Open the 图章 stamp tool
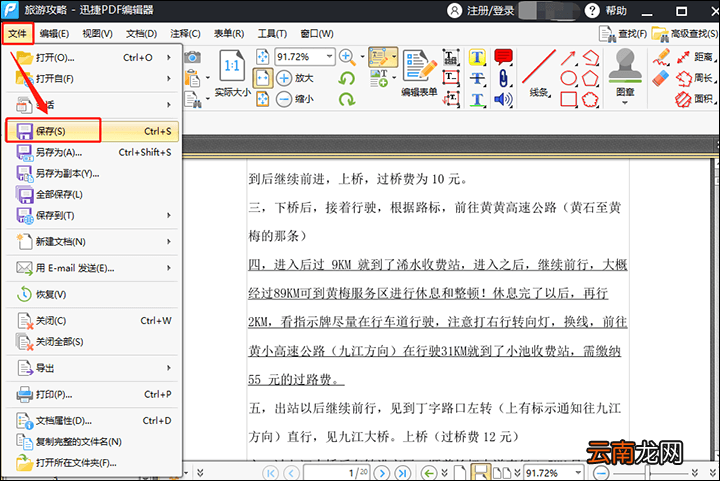Image resolution: width=720 pixels, height=481 pixels. pyautogui.click(x=624, y=73)
